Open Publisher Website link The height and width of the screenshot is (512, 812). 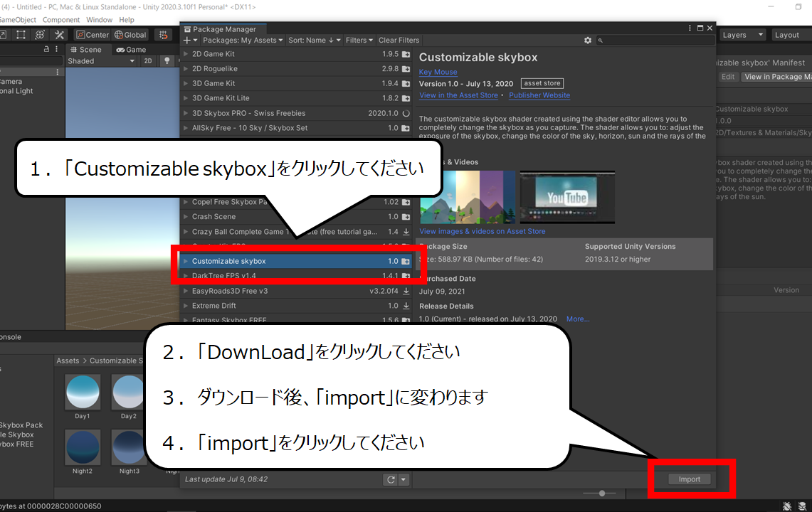click(x=539, y=95)
